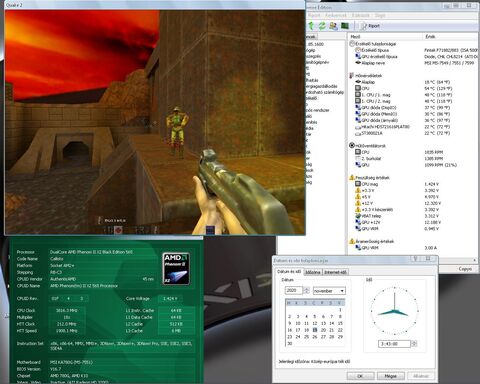Image resolution: width=480 pixels, height=384 pixels.
Task: Select the GPU fan 1099 RPM row icon
Action: (358, 165)
